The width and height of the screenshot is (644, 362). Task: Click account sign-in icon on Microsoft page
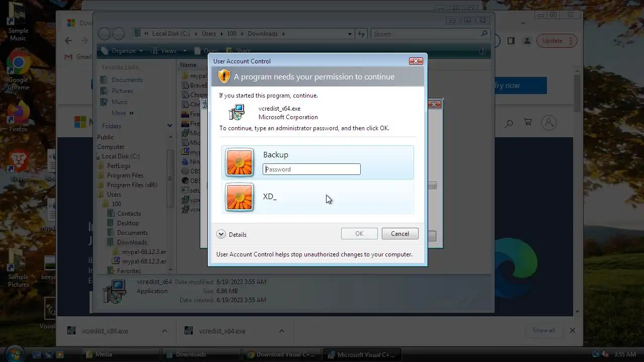pyautogui.click(x=549, y=122)
